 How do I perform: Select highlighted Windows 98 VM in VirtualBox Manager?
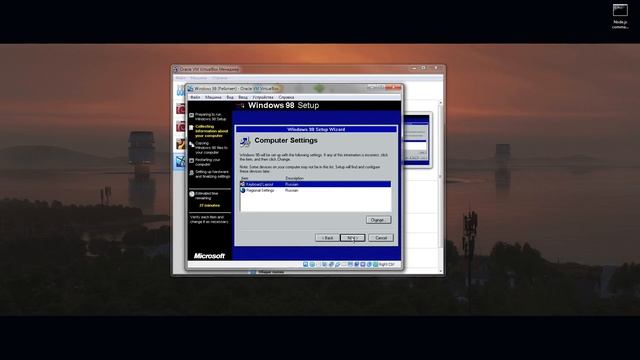[x=180, y=162]
